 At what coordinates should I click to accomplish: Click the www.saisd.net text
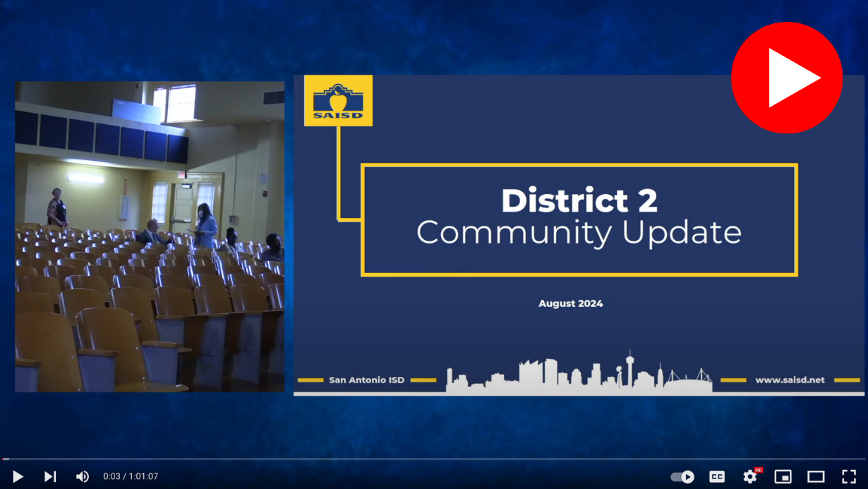790,380
